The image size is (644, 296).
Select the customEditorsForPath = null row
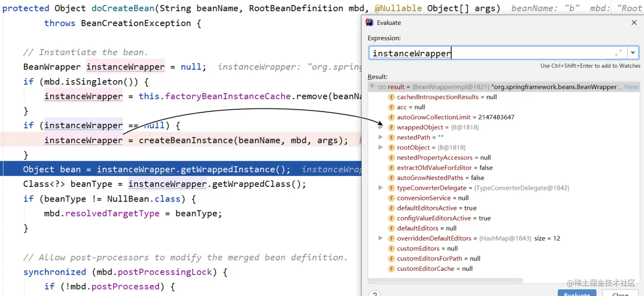tap(503, 258)
